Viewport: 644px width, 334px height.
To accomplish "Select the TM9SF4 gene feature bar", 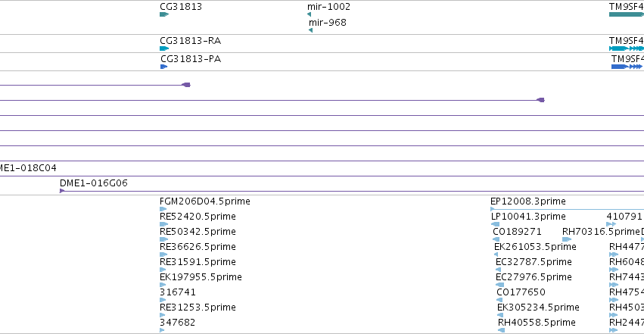I will point(627,14).
